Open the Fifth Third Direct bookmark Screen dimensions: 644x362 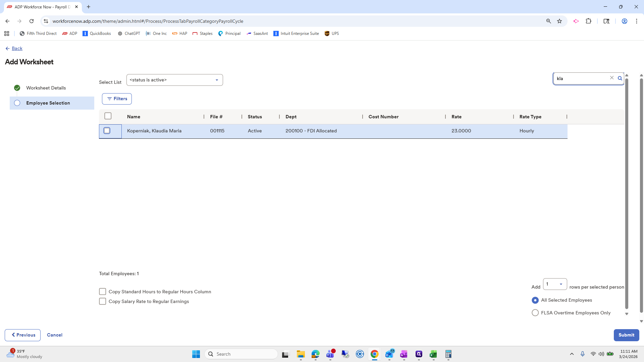click(x=38, y=34)
